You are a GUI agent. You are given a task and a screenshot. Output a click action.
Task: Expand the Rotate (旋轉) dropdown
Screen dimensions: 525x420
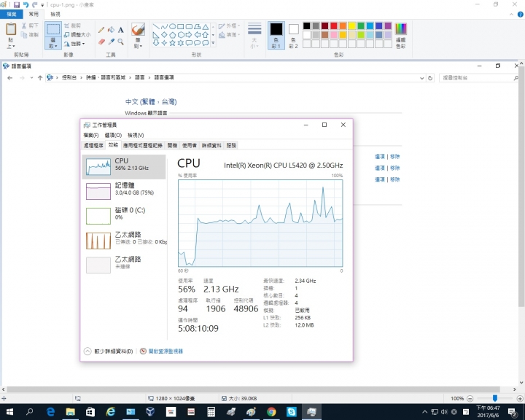tap(74, 44)
